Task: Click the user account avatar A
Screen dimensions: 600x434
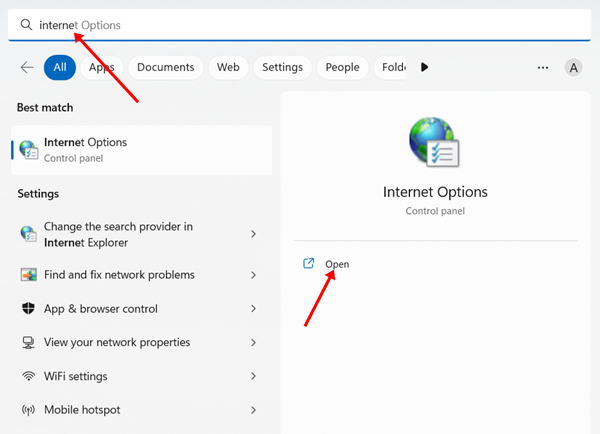Action: coord(573,67)
